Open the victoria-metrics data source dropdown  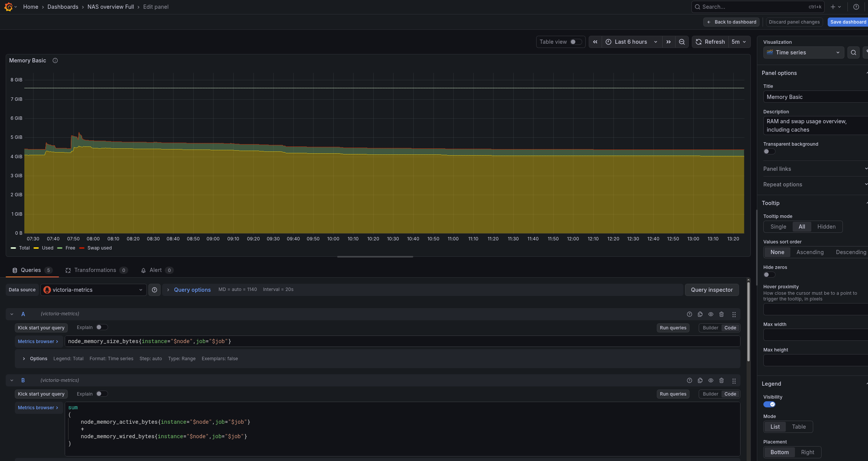click(93, 290)
